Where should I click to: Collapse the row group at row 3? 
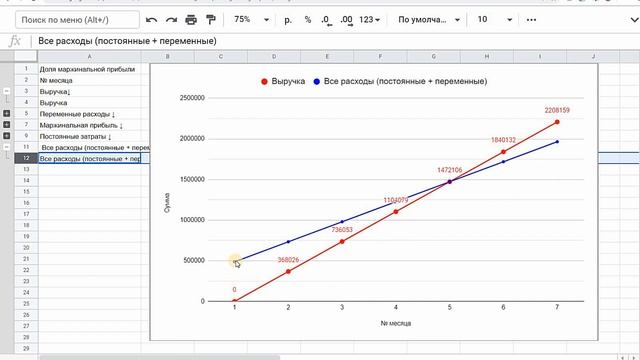pyautogui.click(x=7, y=91)
